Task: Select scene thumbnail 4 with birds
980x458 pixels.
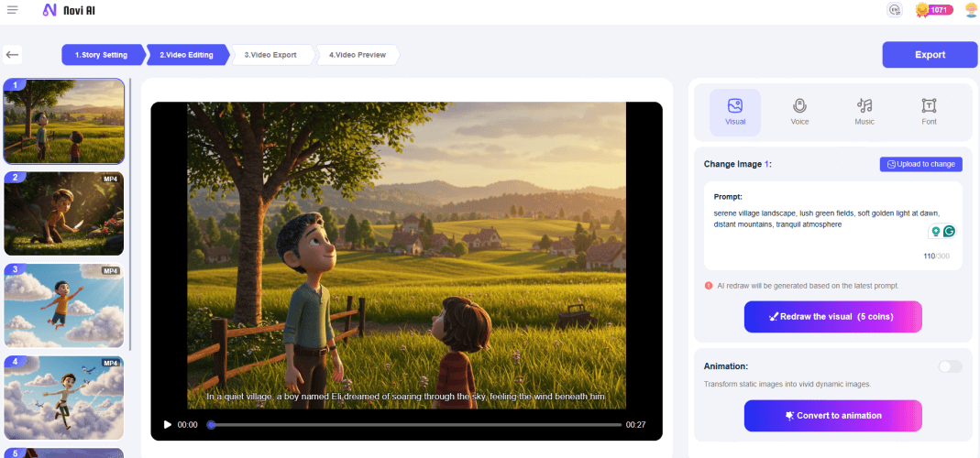Action: 64,398
